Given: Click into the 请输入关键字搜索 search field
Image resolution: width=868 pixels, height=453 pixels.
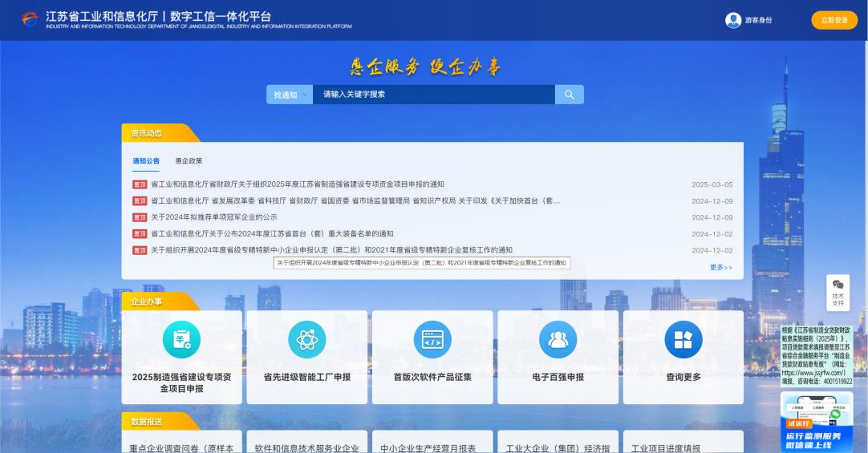Looking at the screenshot, I should (x=433, y=95).
